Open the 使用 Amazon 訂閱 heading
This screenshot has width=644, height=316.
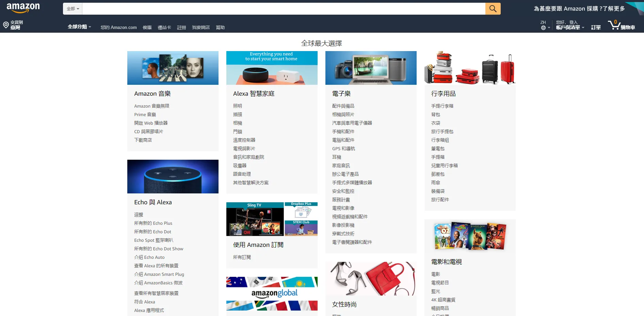tap(258, 245)
